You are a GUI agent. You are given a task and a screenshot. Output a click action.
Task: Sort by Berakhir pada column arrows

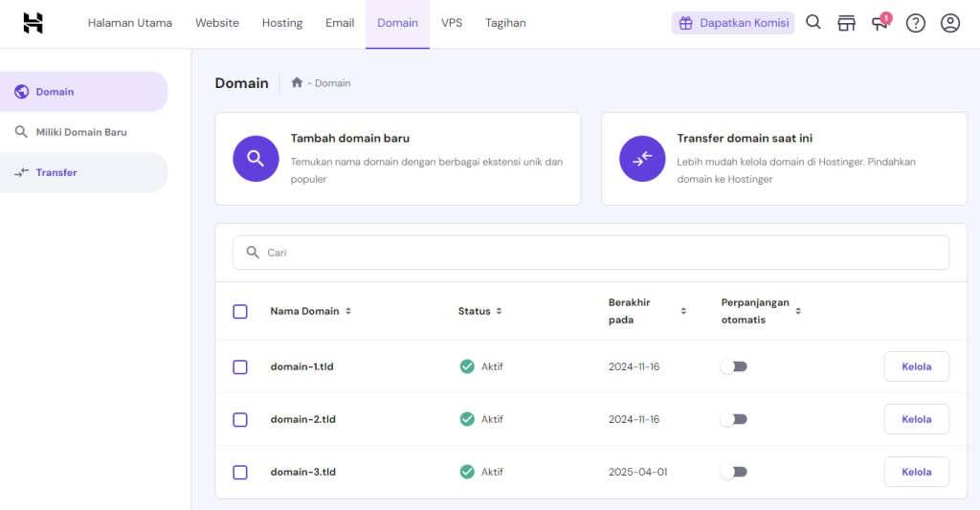point(683,311)
